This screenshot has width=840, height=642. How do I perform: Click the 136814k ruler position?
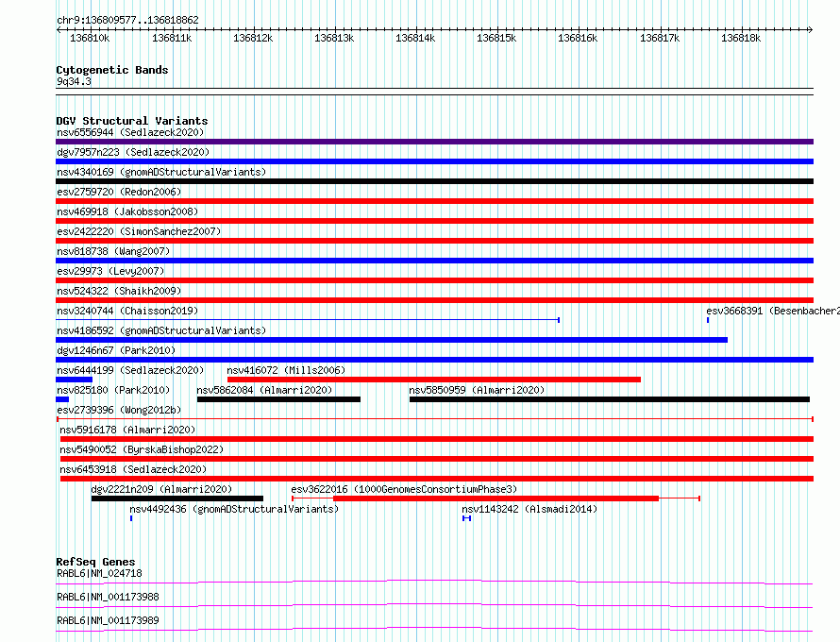(415, 38)
